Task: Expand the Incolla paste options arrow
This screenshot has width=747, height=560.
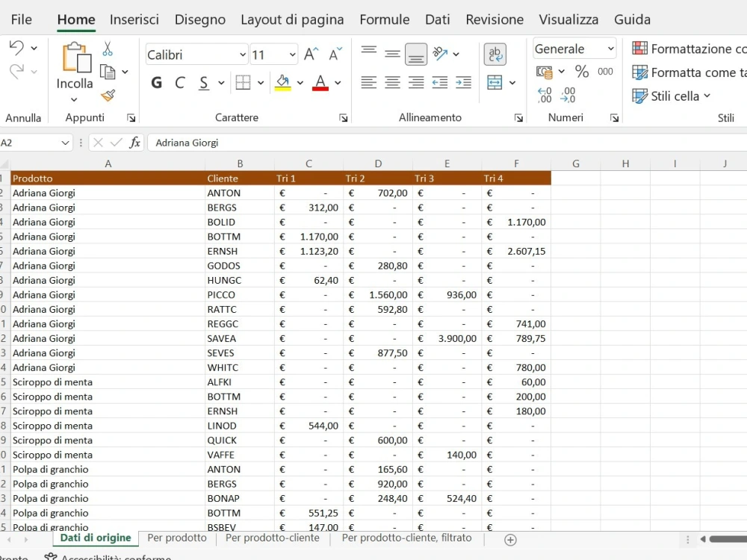Action: click(74, 99)
